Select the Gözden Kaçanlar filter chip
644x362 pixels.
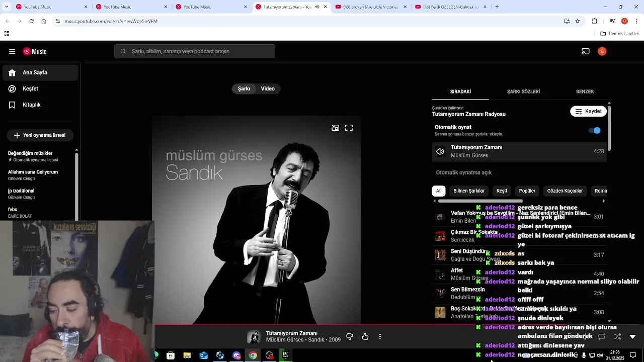click(x=565, y=191)
